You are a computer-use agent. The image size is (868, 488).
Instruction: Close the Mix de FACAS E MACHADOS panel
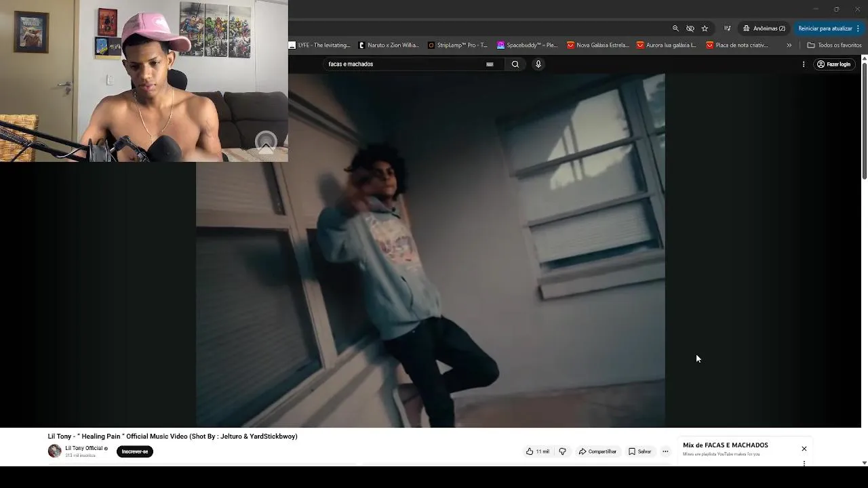point(804,449)
